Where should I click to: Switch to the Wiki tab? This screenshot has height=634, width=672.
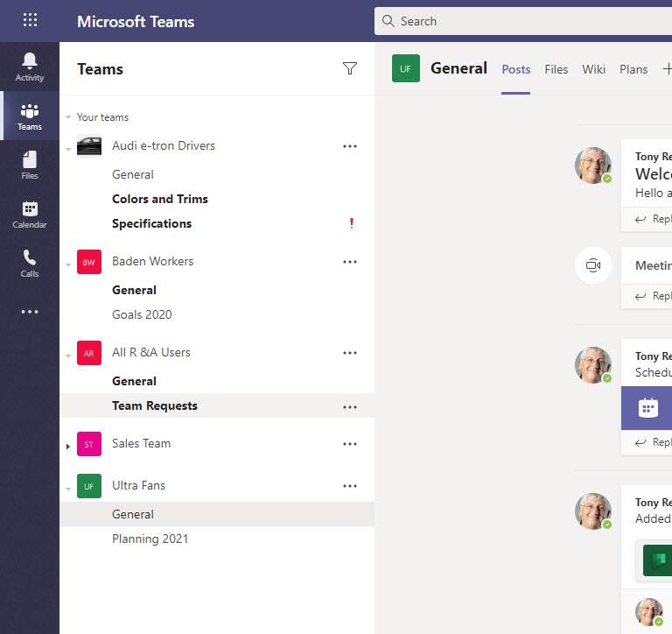tap(593, 69)
